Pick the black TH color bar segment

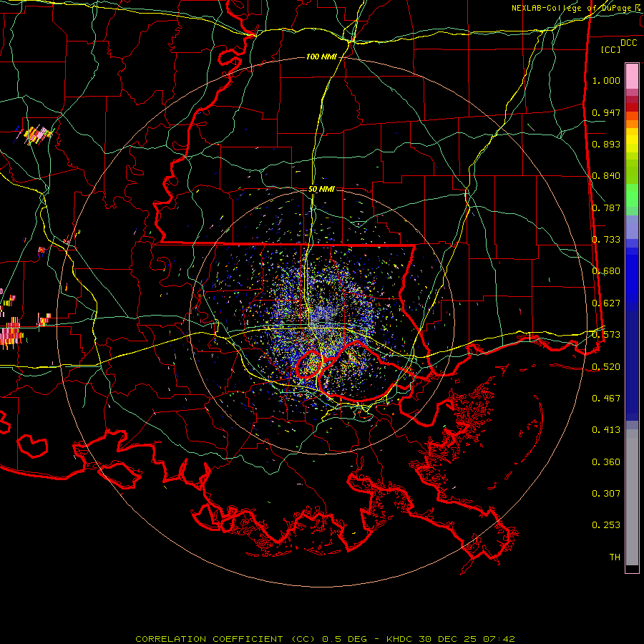[x=632, y=569]
